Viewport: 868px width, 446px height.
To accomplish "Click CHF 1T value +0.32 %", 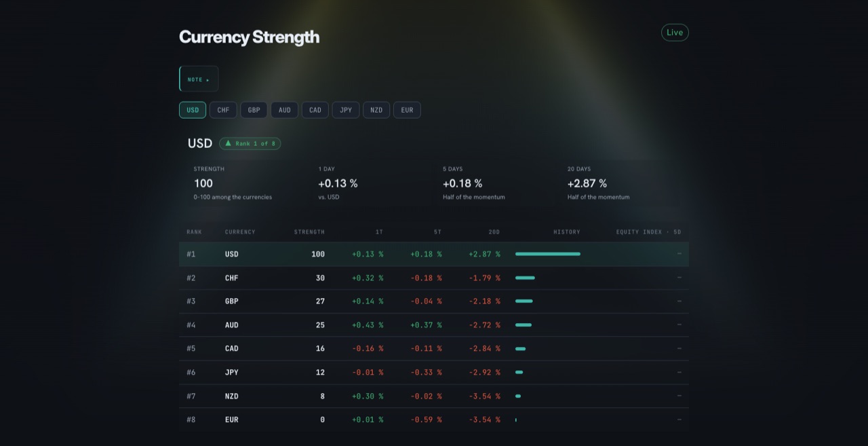I will [368, 278].
